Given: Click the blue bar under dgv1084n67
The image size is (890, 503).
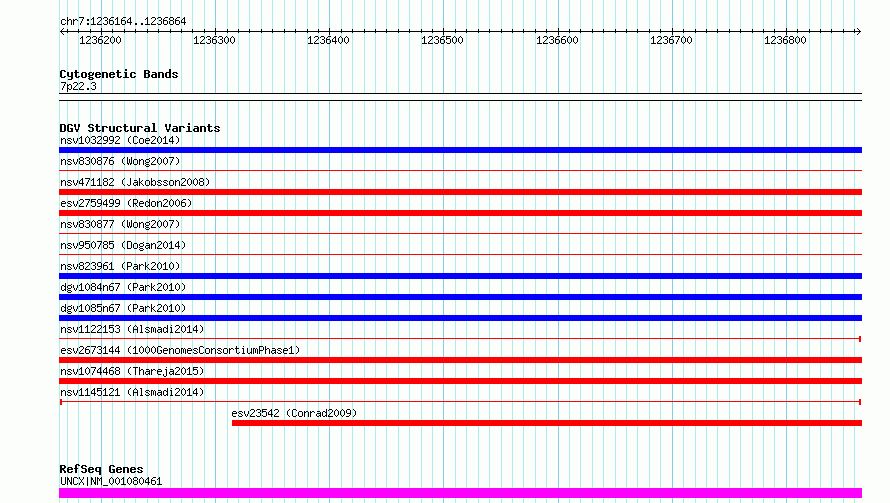Looking at the screenshot, I should coord(460,297).
